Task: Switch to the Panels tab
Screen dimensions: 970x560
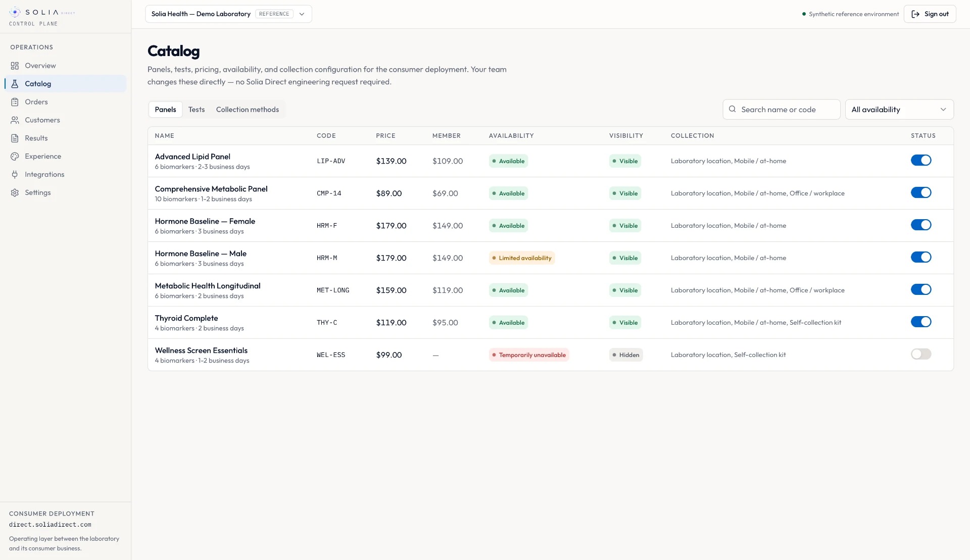Action: pyautogui.click(x=165, y=110)
